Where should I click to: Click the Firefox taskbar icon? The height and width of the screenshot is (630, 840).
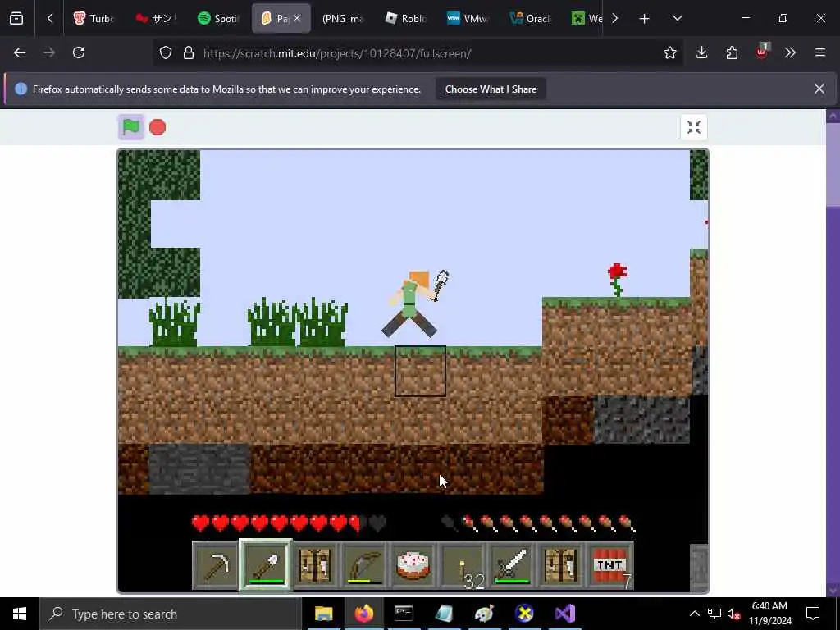point(363,614)
